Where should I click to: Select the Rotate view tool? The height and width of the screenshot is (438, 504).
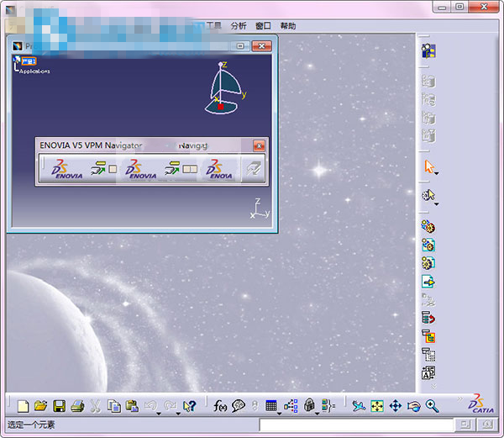413,406
